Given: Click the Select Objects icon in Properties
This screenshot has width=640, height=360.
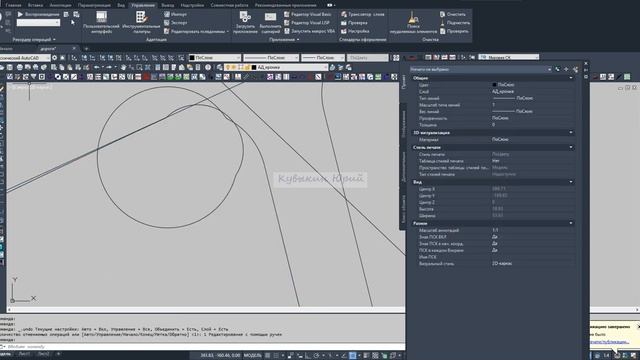Looking at the screenshot, I should pos(566,69).
